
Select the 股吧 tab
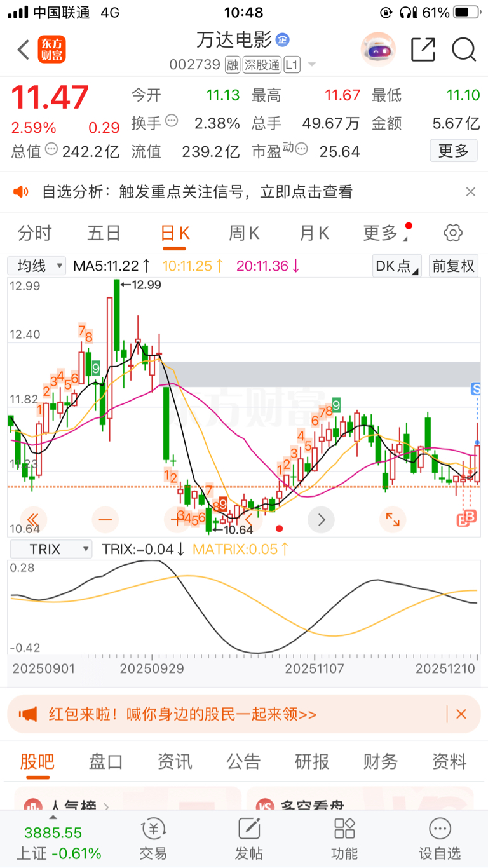[37, 761]
